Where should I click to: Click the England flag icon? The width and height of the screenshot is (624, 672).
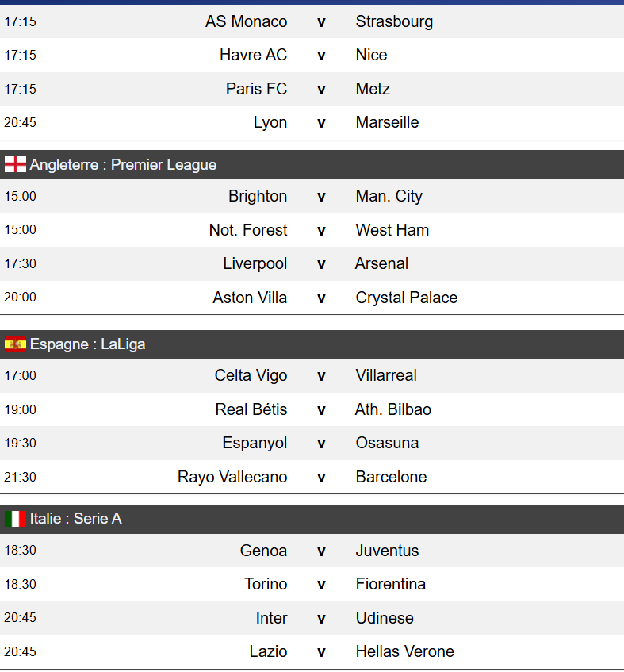pos(15,165)
